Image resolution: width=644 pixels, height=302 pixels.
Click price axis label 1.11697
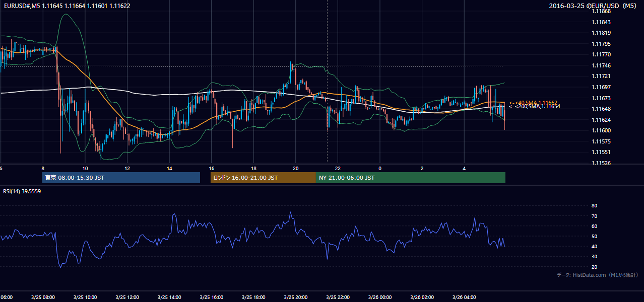601,88
